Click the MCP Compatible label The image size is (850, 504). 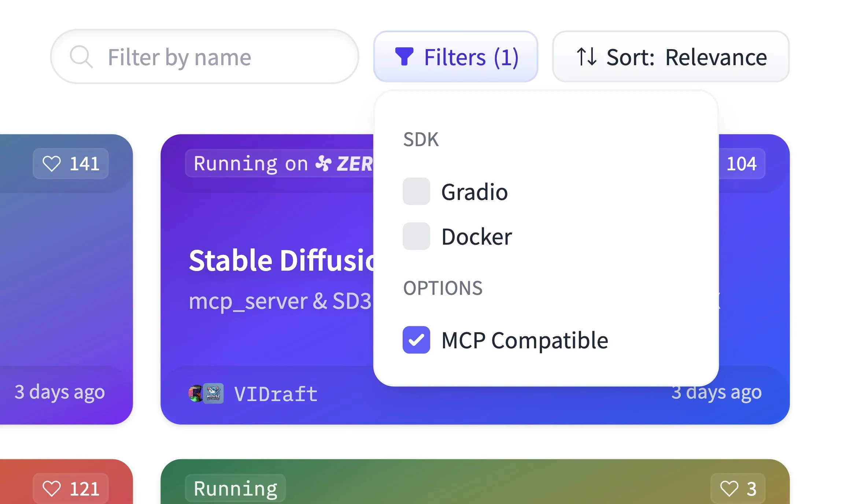pyautogui.click(x=525, y=340)
